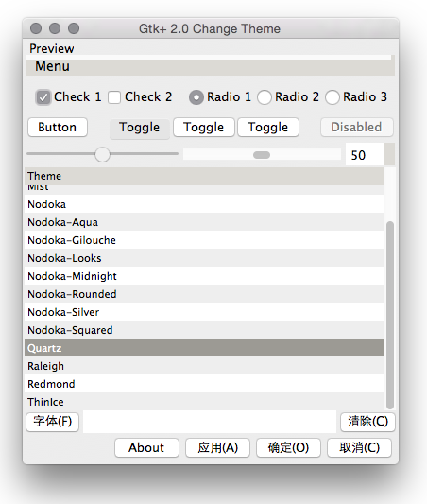Screen dimensions: 427x504
Task: Pick the ThinIce theme
Action: click(204, 402)
